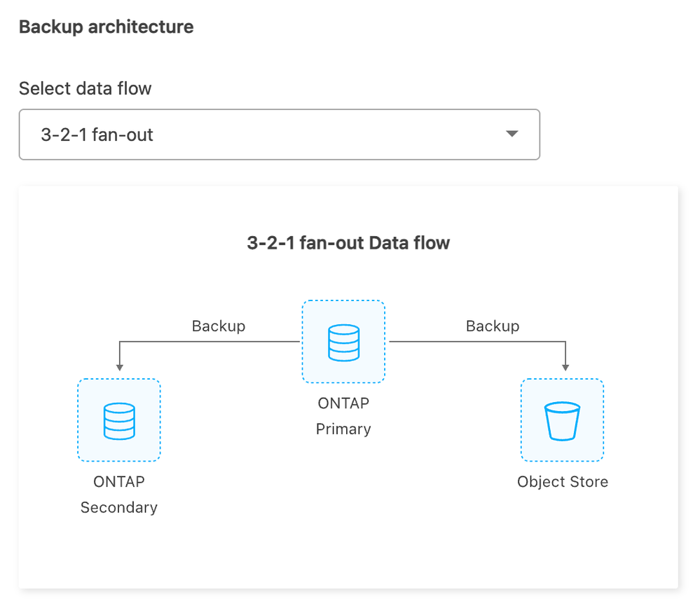Click the 'Backup architecture' heading

pos(107,27)
